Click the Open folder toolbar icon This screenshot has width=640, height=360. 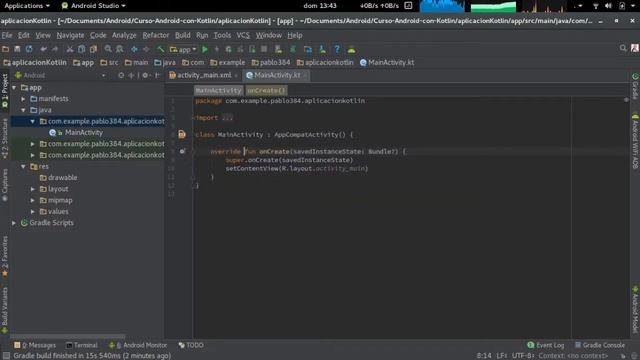click(x=5, y=49)
